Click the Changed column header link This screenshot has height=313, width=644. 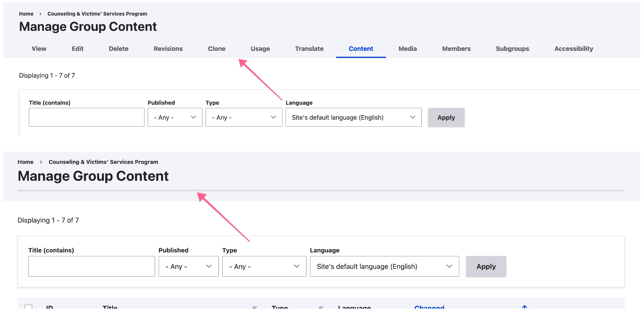pyautogui.click(x=429, y=307)
